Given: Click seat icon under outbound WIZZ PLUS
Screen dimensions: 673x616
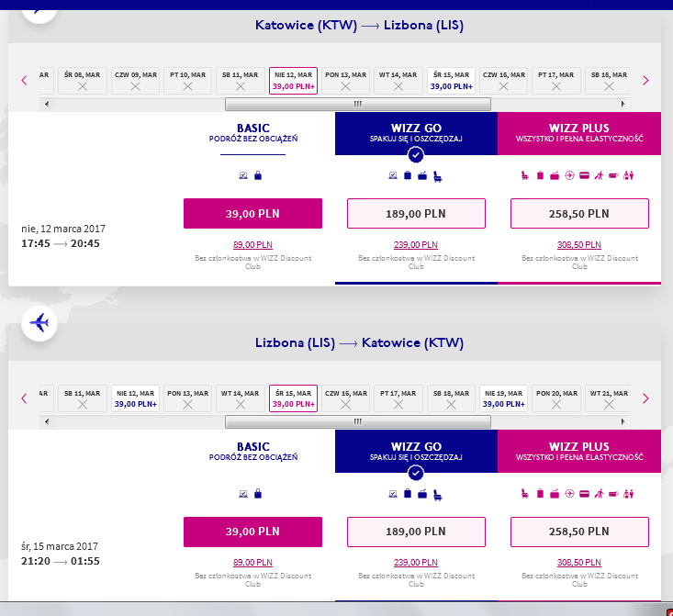Looking at the screenshot, I should coord(525,175).
